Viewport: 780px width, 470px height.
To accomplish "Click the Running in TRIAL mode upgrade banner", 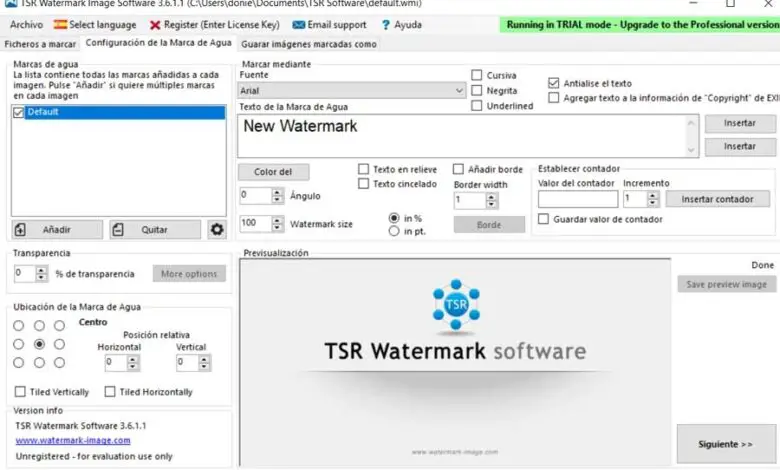I will [642, 24].
